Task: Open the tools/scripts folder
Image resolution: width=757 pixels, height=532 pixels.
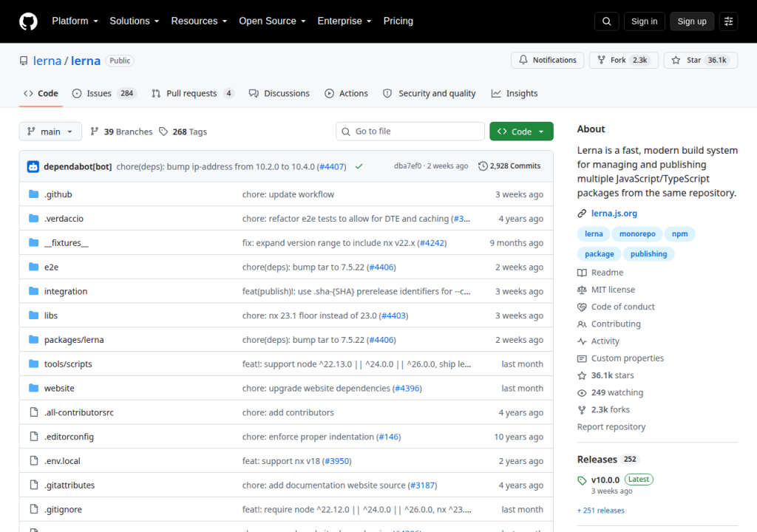Action: (x=68, y=364)
